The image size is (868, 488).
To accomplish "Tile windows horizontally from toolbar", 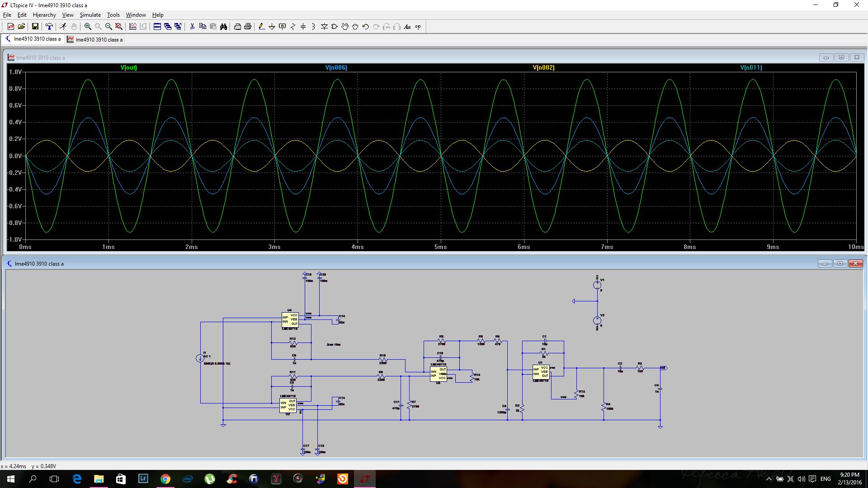I will click(157, 27).
